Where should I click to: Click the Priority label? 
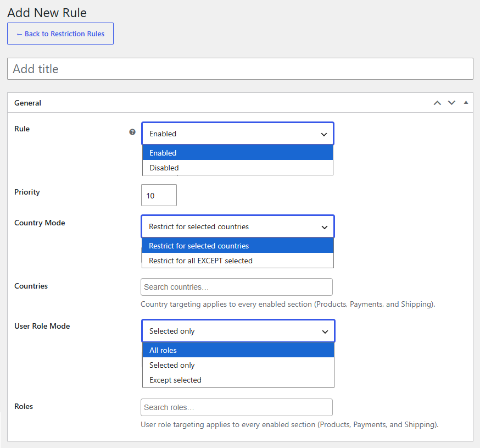click(27, 192)
